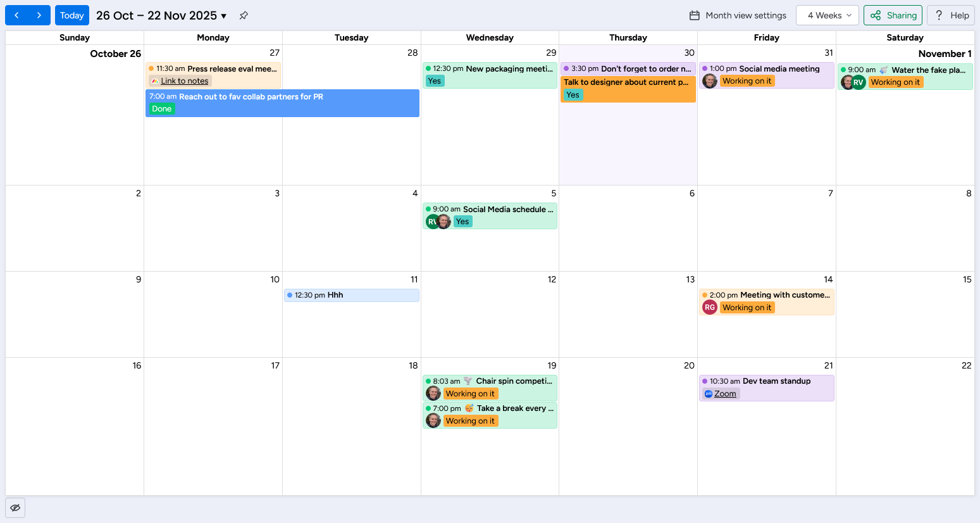Select the Hhh event on November 11
The width and height of the screenshot is (980, 523).
coord(352,295)
